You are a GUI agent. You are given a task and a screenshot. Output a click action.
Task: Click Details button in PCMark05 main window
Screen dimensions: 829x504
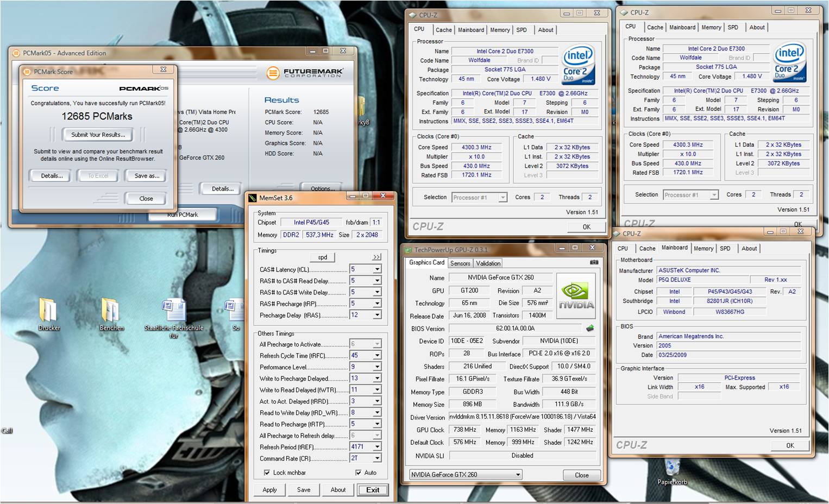point(223,189)
